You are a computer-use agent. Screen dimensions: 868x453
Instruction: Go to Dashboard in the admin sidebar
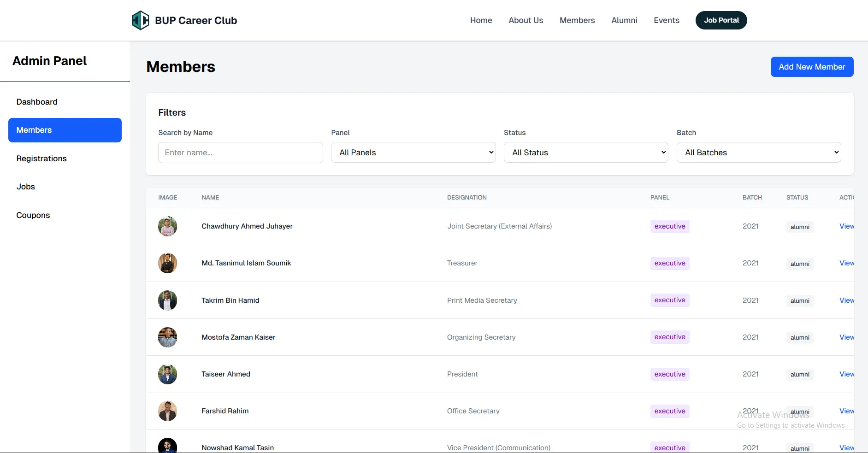coord(37,102)
